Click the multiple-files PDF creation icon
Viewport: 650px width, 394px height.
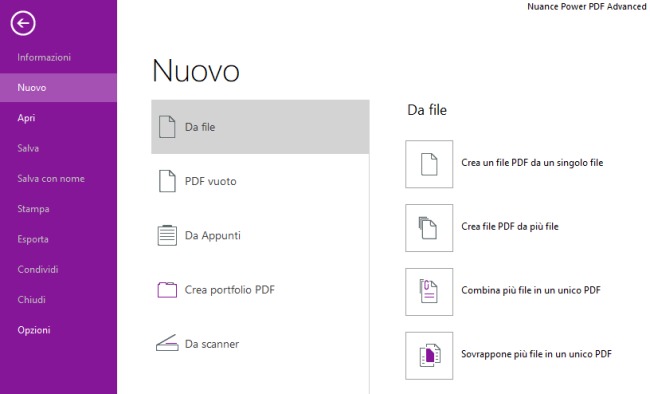tap(429, 228)
